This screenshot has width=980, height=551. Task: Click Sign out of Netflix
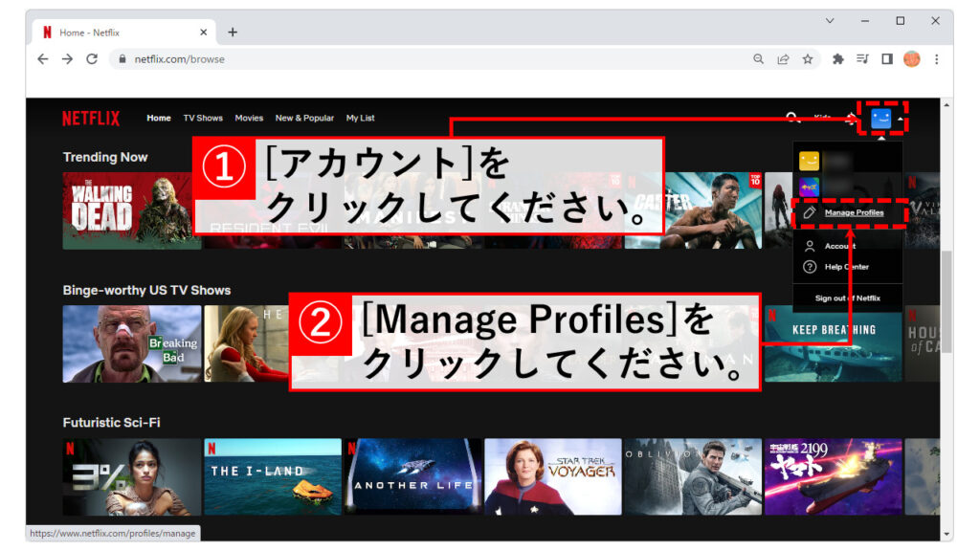847,298
